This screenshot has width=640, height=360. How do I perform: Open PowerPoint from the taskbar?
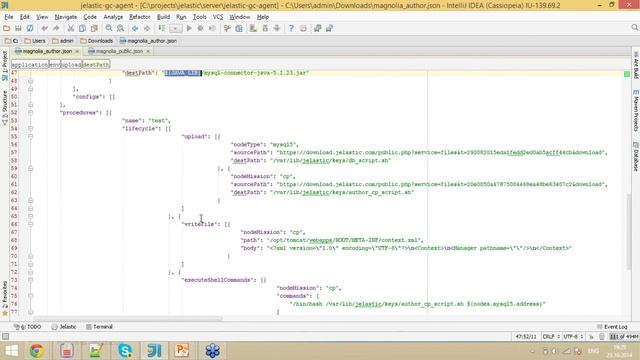click(182, 351)
